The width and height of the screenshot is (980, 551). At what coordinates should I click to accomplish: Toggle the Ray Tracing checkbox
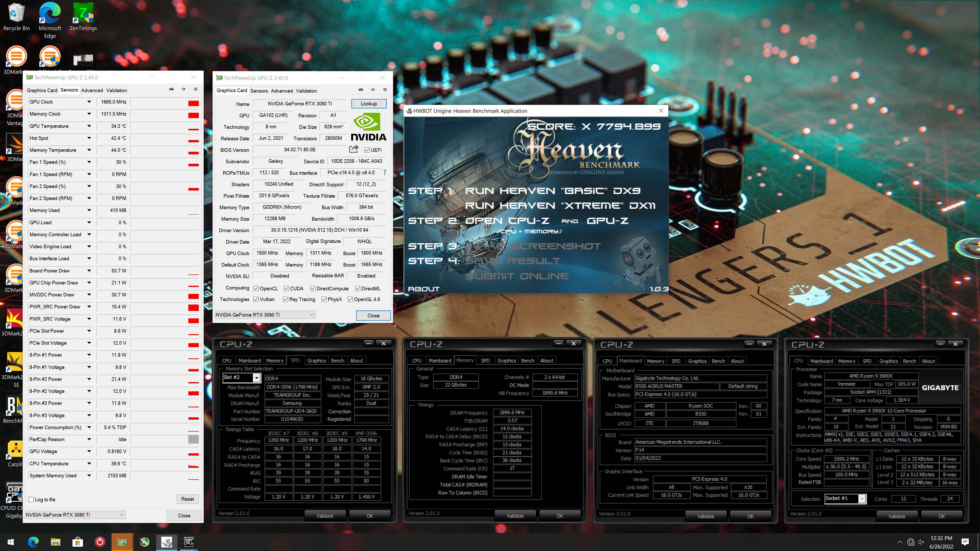(x=285, y=299)
